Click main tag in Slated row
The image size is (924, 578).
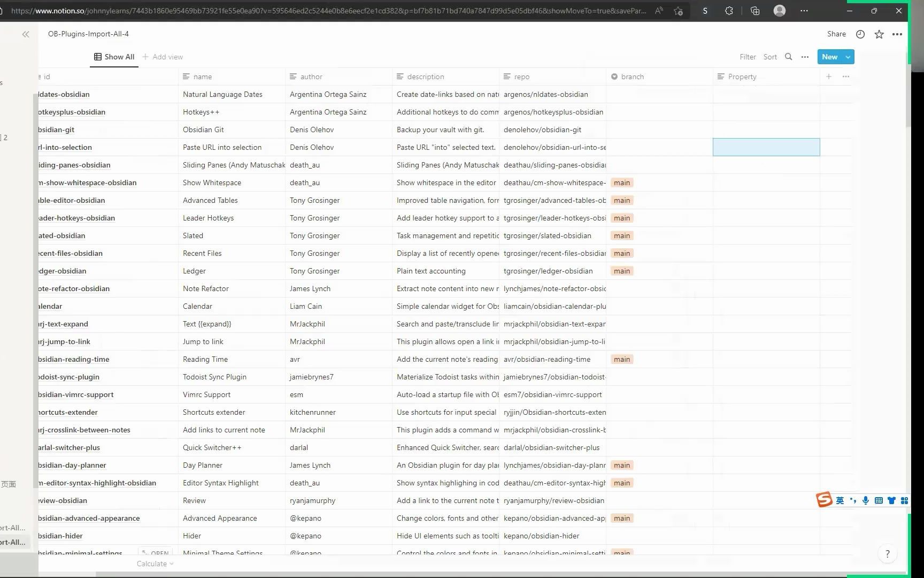622,235
